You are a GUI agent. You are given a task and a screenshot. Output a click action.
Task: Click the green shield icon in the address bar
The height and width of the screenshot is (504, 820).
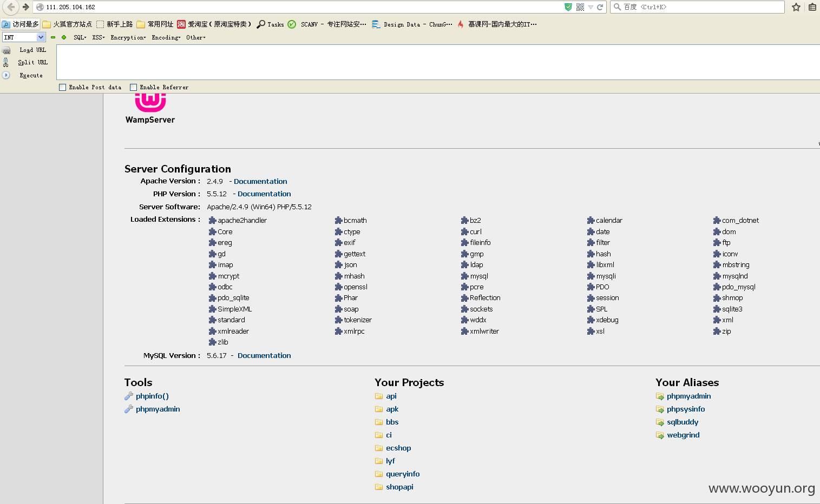click(x=568, y=7)
